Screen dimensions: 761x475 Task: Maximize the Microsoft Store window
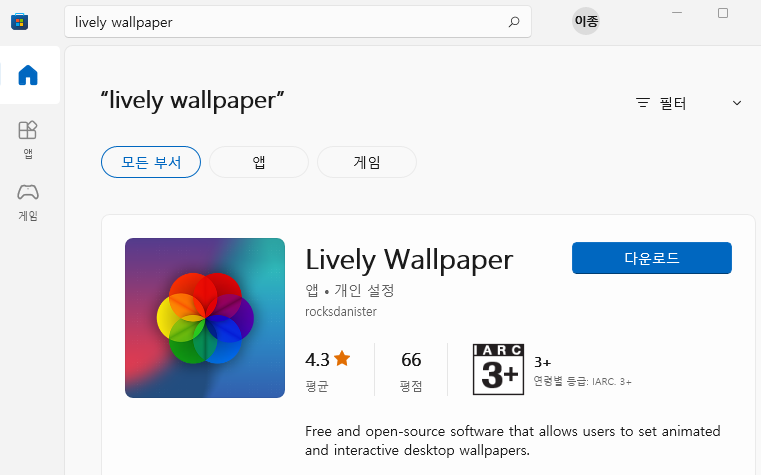click(x=723, y=13)
